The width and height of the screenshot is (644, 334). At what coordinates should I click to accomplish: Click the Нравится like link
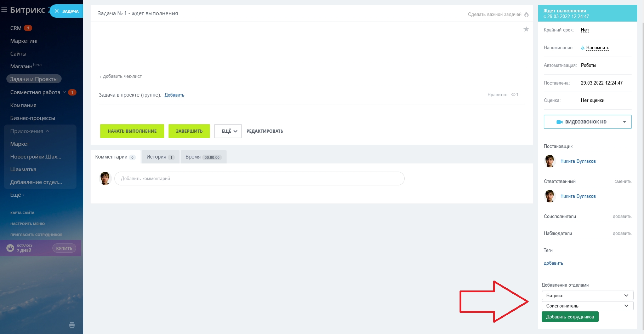tap(497, 94)
